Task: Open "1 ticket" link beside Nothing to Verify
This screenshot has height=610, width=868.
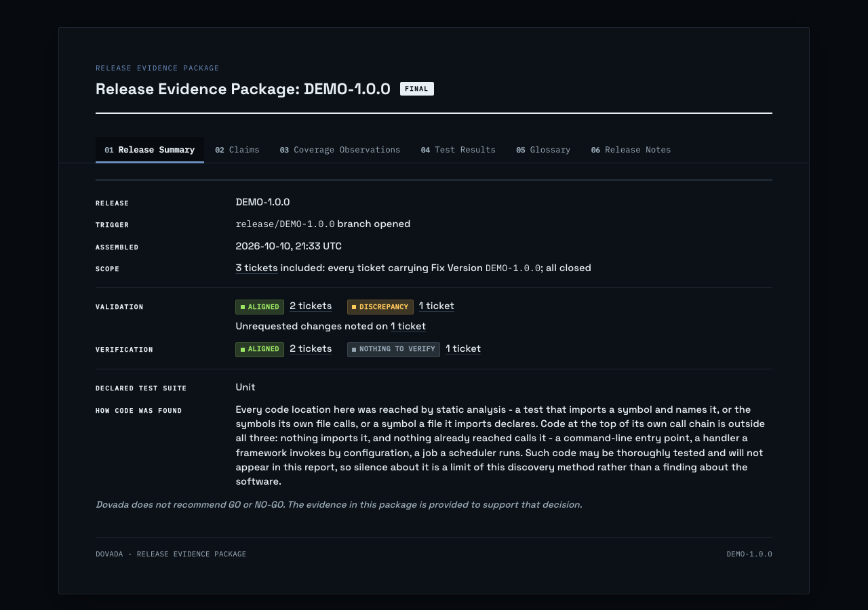Action: (463, 348)
